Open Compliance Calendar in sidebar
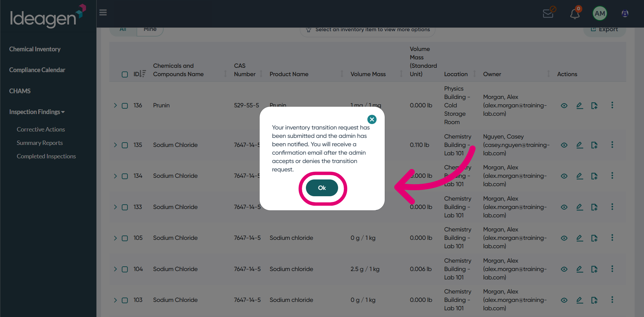 point(37,70)
